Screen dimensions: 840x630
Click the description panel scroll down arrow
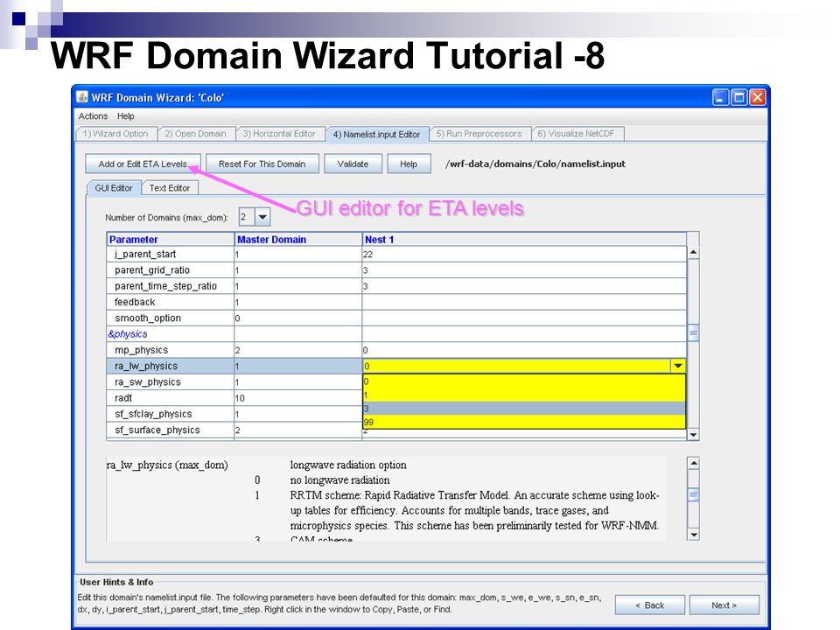[x=693, y=534]
